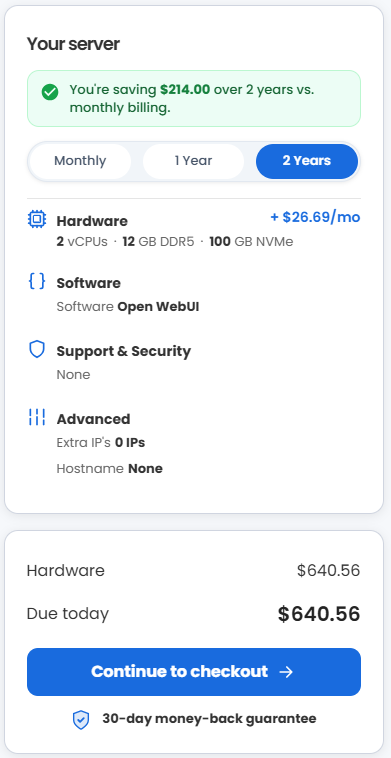Click the Software section heading

coord(89,283)
